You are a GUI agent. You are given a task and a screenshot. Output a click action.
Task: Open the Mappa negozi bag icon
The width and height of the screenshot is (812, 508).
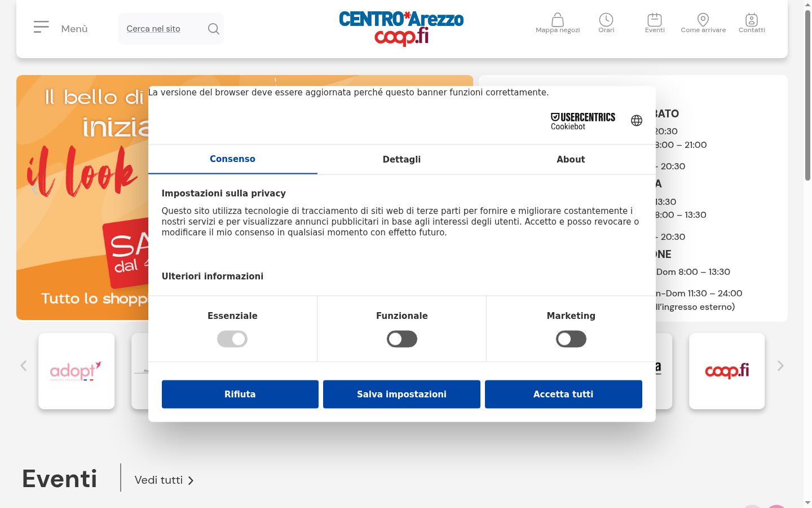(x=557, y=20)
